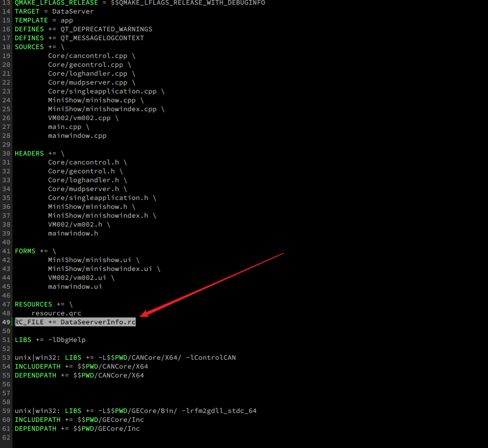
Task: Click DEFINES += QT_MESSAGELOGCONTEXT line
Action: coord(79,38)
